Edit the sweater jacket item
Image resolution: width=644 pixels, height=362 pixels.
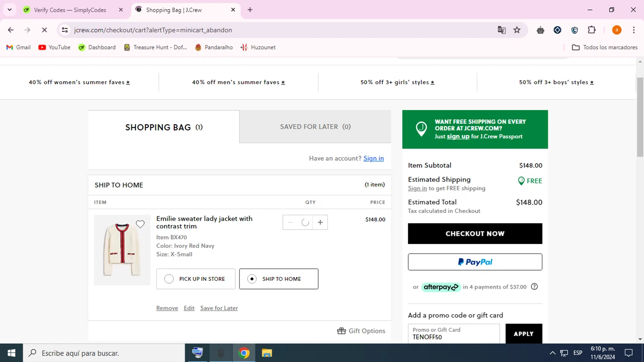(189, 308)
